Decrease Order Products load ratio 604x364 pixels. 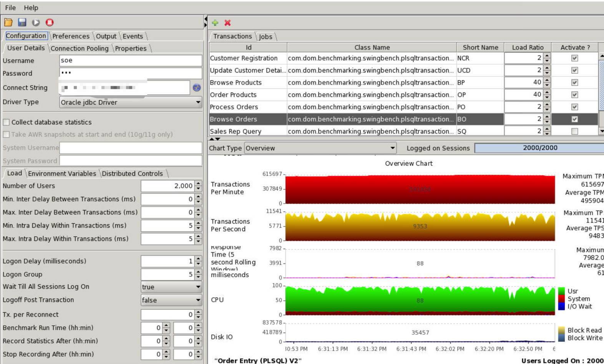547,97
